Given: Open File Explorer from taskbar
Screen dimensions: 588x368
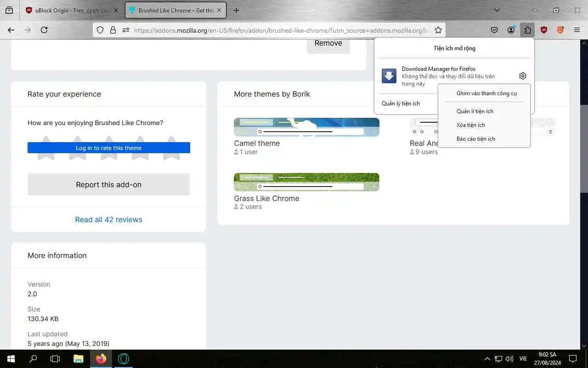Looking at the screenshot, I should [79, 359].
